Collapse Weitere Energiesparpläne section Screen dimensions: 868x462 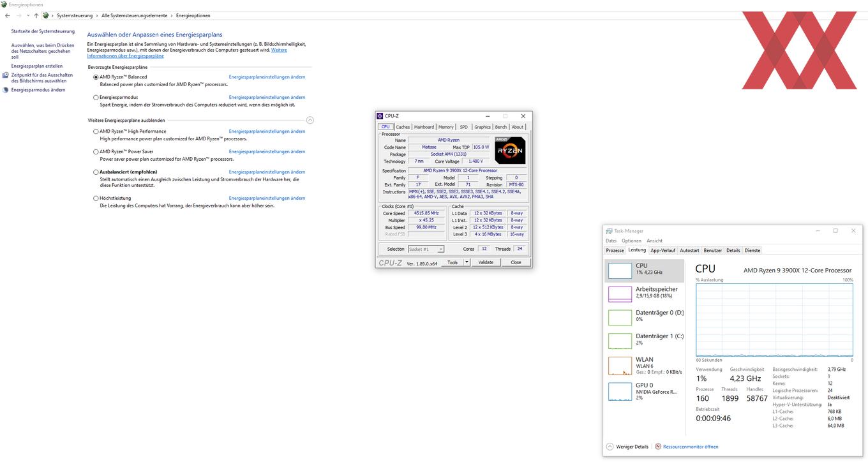coord(310,120)
